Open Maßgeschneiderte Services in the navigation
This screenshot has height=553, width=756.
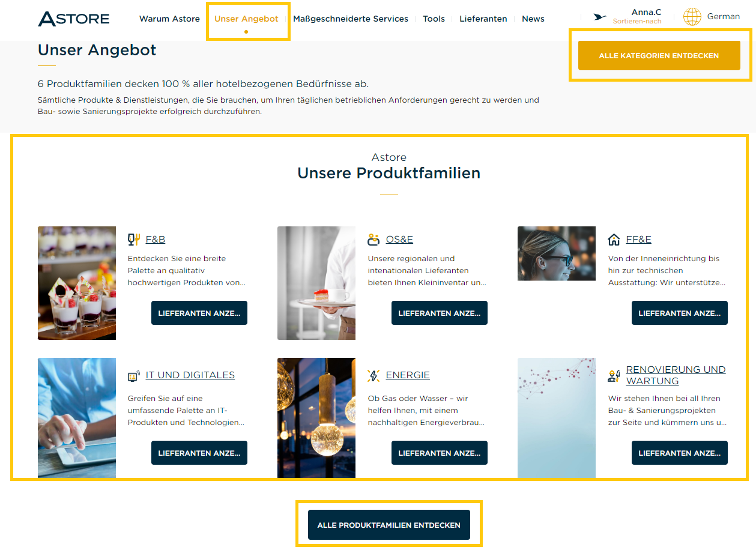pyautogui.click(x=351, y=19)
